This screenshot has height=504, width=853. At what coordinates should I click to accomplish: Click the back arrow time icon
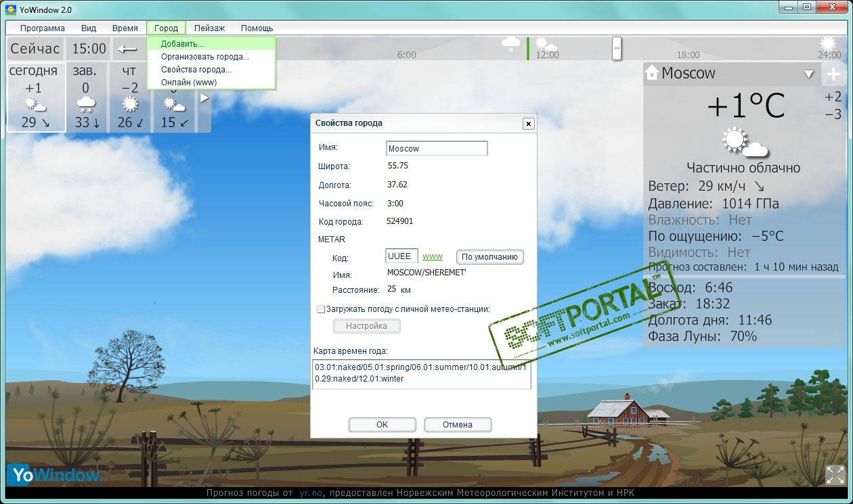pos(127,49)
